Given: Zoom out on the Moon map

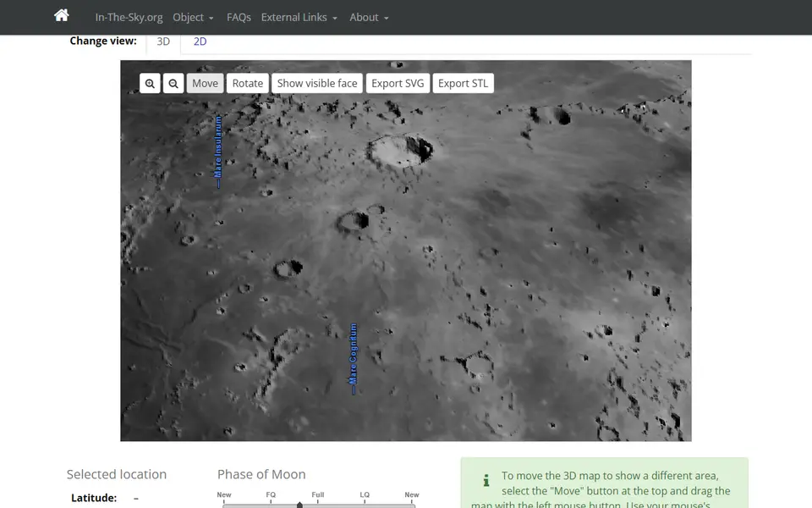Looking at the screenshot, I should pyautogui.click(x=173, y=84).
